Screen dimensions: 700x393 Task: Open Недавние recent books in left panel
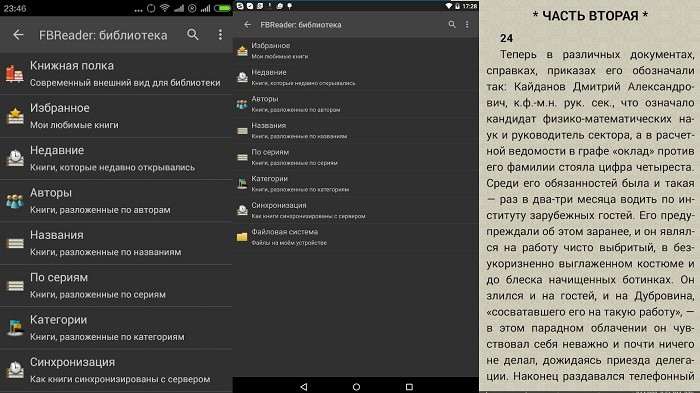tap(116, 159)
